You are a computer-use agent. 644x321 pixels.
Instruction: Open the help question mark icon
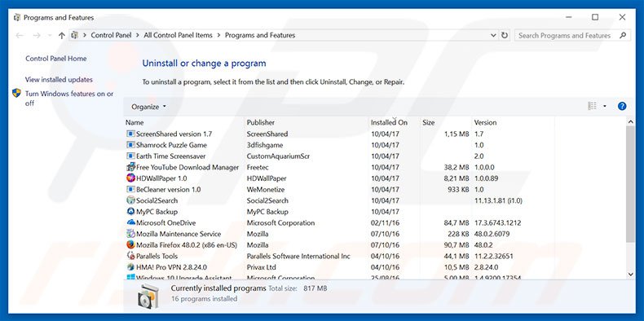click(622, 106)
